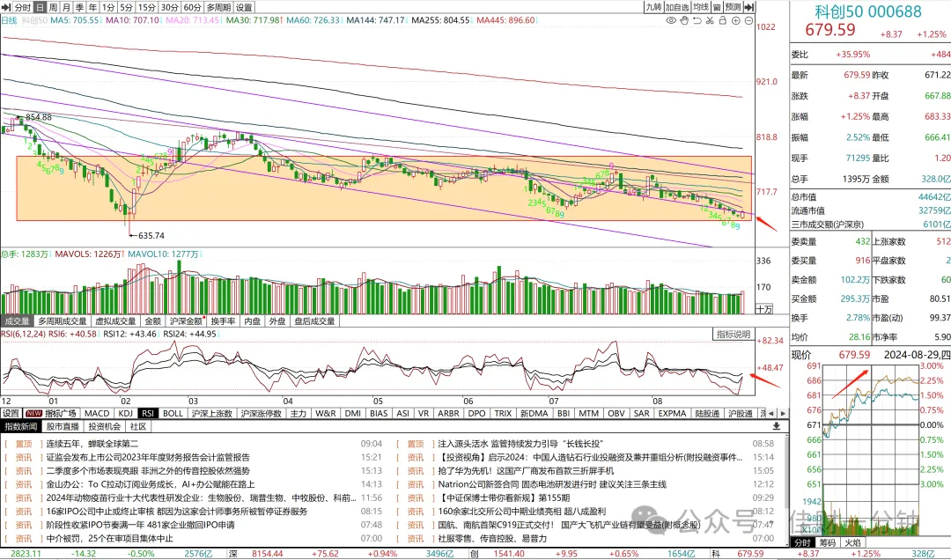Click the 九转 button
Image resolution: width=951 pixels, height=560 pixels.
653,7
